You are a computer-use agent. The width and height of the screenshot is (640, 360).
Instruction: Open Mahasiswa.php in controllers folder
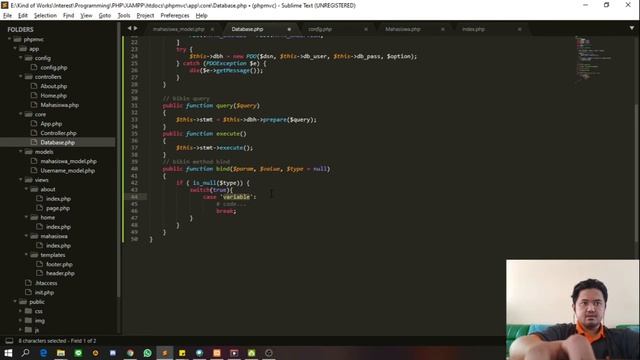[x=60, y=105]
